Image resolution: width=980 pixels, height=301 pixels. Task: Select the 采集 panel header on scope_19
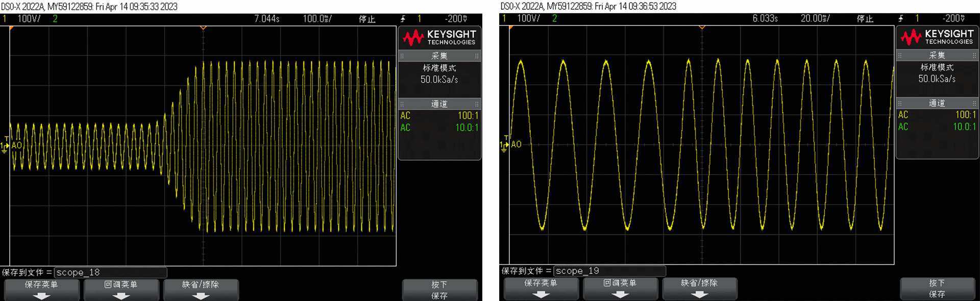pyautogui.click(x=937, y=55)
